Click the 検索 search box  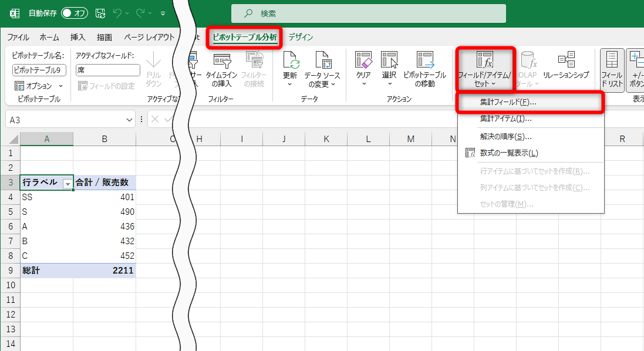click(x=369, y=14)
